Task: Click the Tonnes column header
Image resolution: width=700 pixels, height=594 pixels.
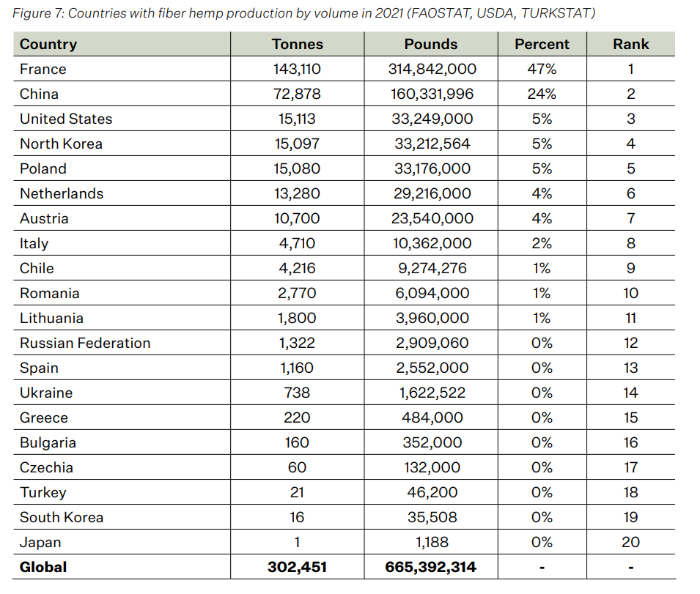Action: 298,44
